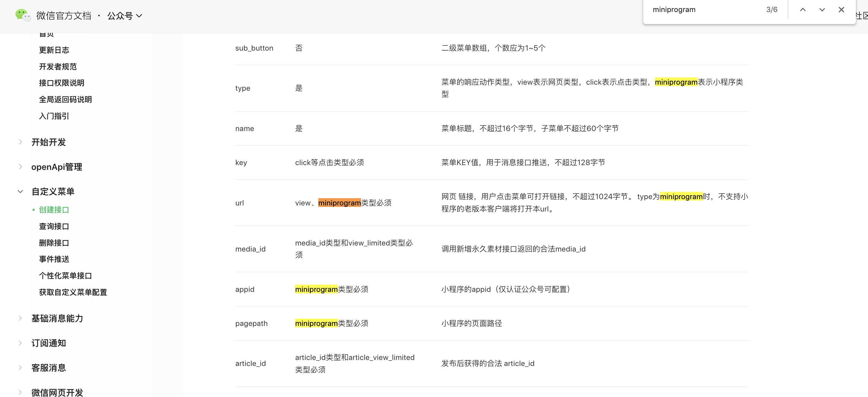Open the 公众号 dropdown menu
This screenshot has height=397, width=868.
coord(125,16)
